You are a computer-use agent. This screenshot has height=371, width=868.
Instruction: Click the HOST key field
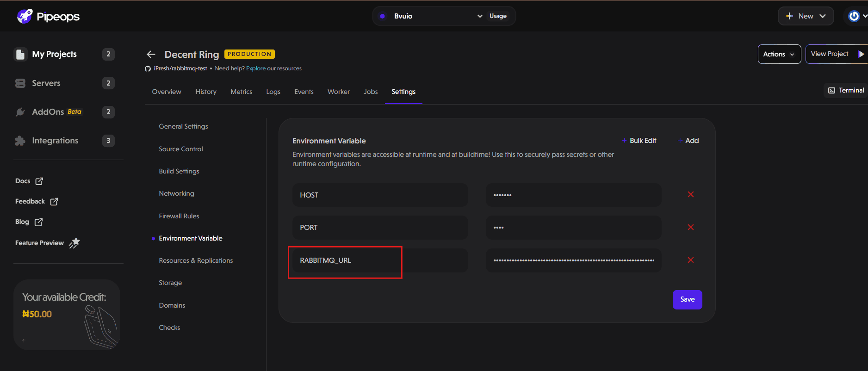pyautogui.click(x=380, y=195)
